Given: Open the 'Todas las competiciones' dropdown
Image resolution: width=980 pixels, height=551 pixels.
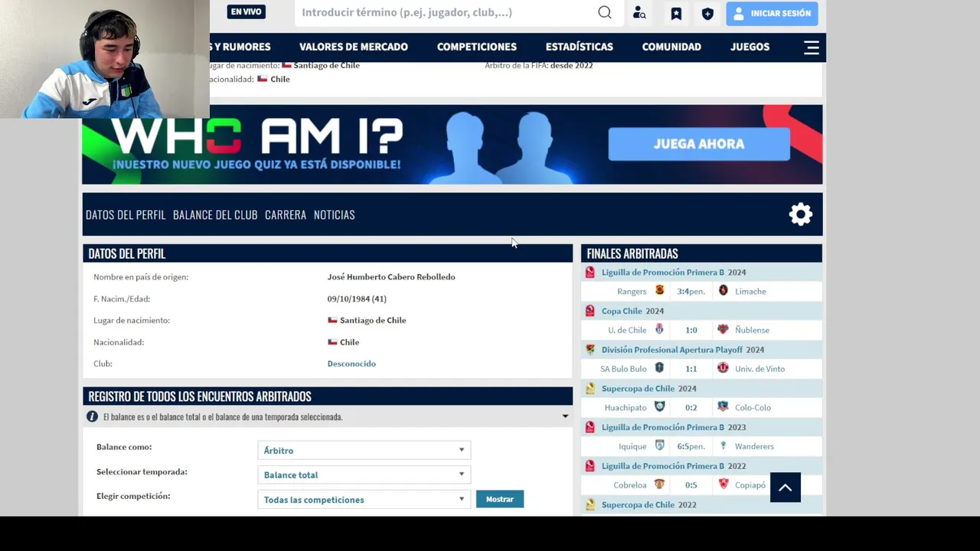Looking at the screenshot, I should (x=364, y=499).
